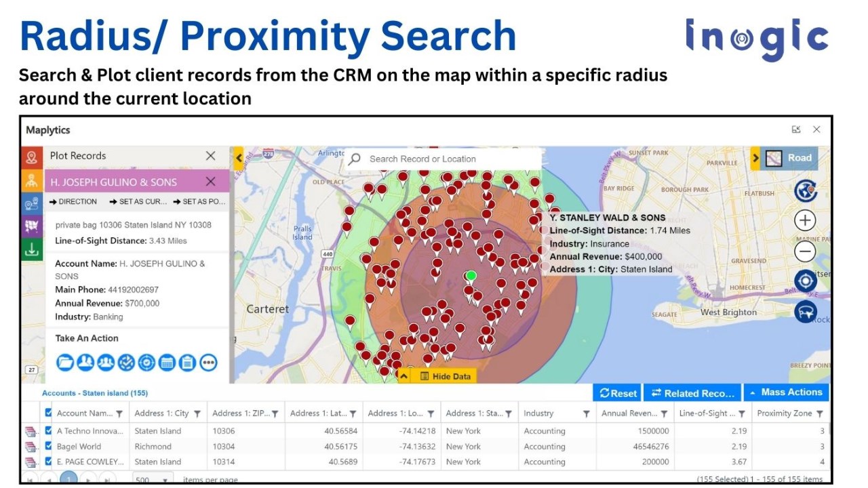Open the purple territory map sidebar icon
The height and width of the screenshot is (488, 868).
(x=31, y=225)
